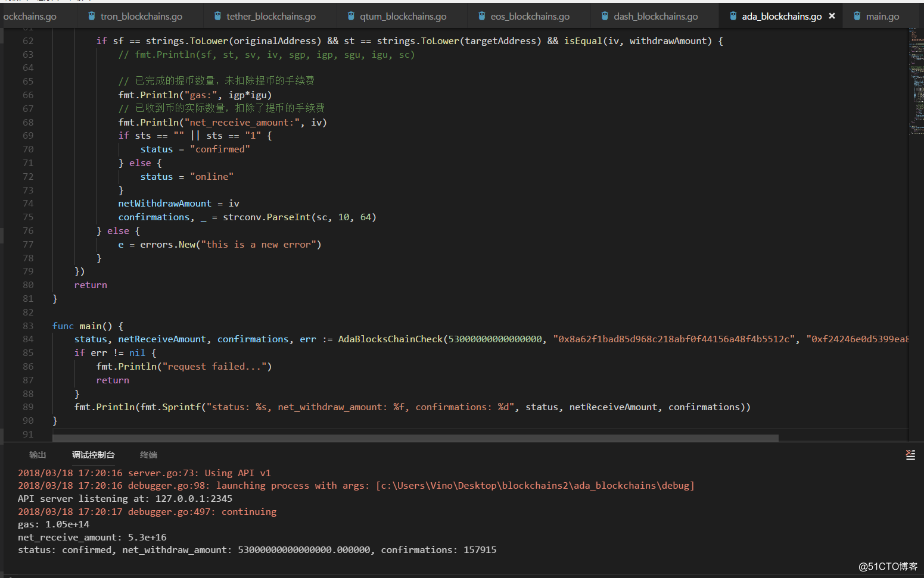Screen dimensions: 924x578
Task: Select the 调试控制台 panel tab
Action: [x=93, y=455]
